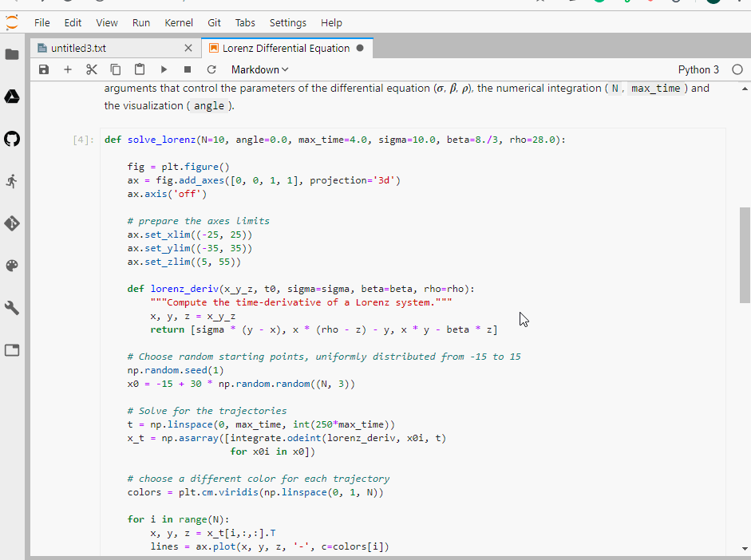Open the command palette icon
The height and width of the screenshot is (560, 751).
click(12, 266)
